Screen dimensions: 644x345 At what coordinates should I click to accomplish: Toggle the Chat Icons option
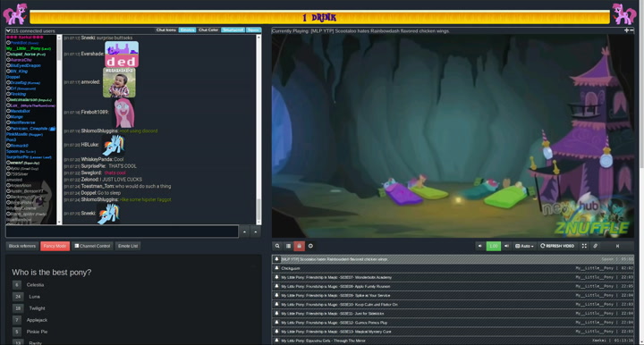(x=166, y=30)
